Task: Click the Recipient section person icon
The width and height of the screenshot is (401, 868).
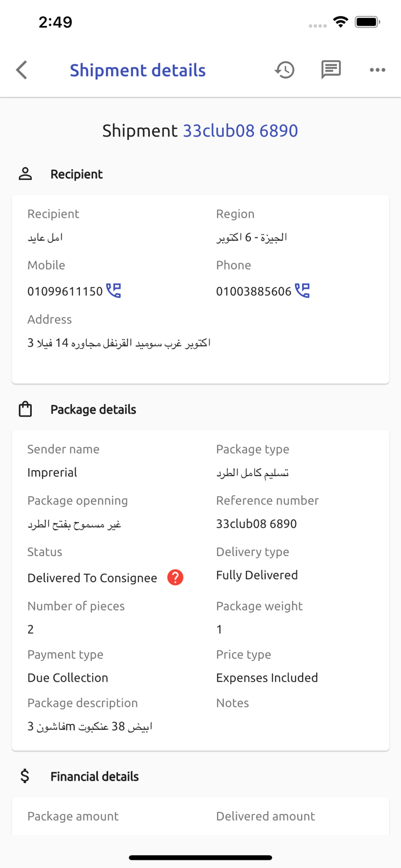Action: [x=25, y=172]
